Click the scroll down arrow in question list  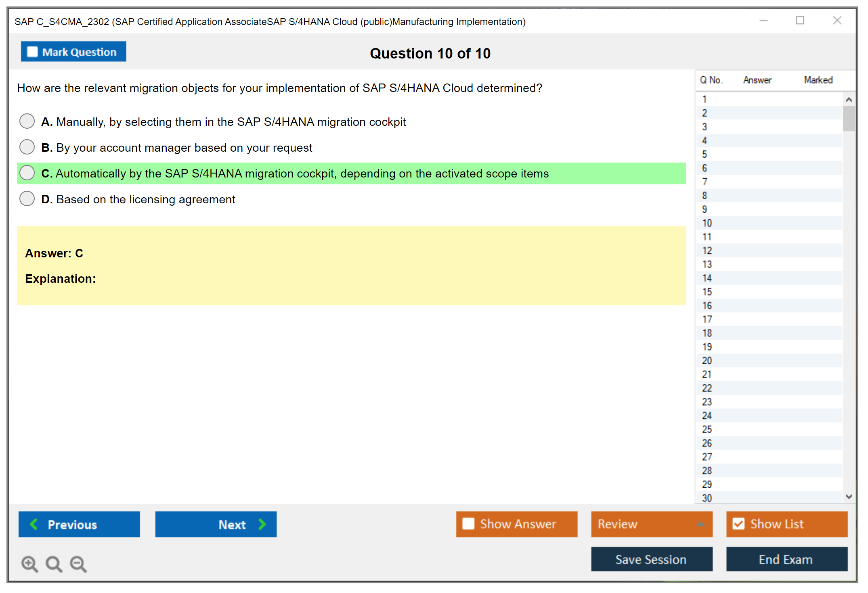click(x=849, y=497)
